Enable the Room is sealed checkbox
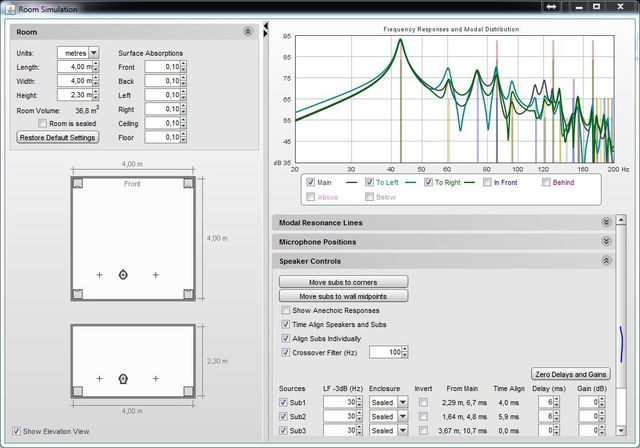Image resolution: width=640 pixels, height=448 pixels. [x=42, y=123]
